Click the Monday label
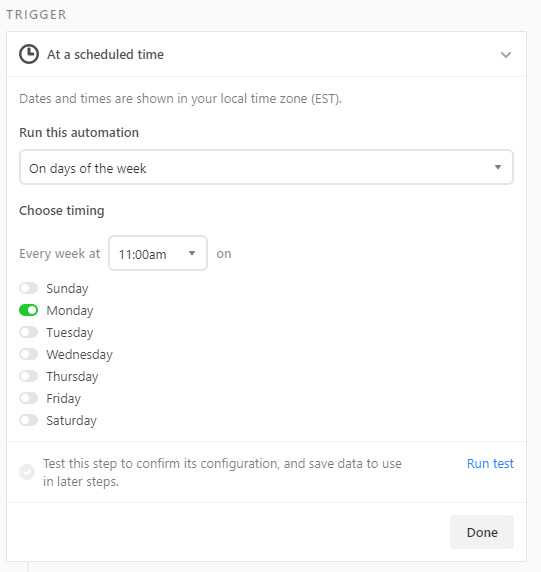541x572 pixels. 70,310
